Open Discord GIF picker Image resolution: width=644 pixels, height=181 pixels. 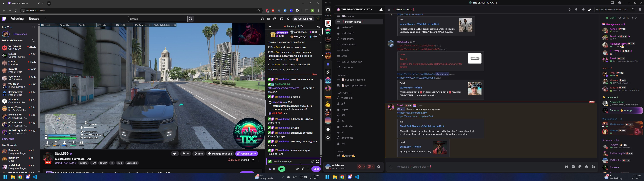(x=573, y=167)
